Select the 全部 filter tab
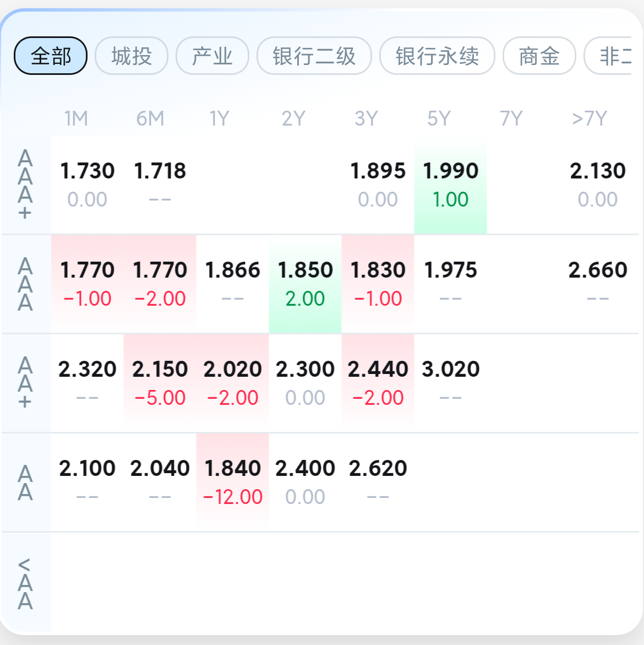The height and width of the screenshot is (645, 644). [x=51, y=56]
